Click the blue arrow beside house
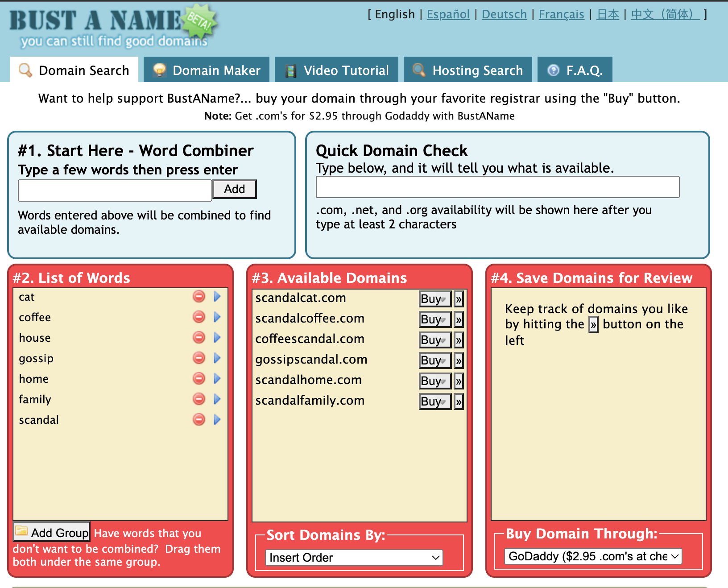The image size is (728, 588). (x=217, y=337)
